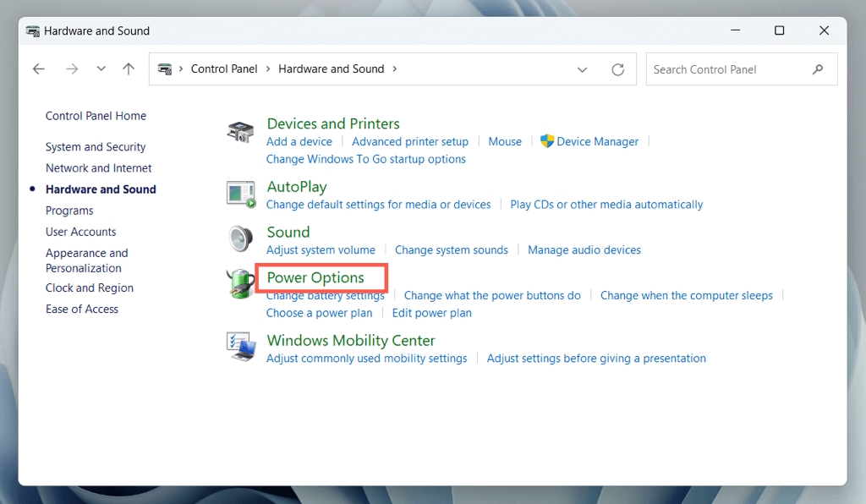The height and width of the screenshot is (504, 866).
Task: Click the search magnifier icon
Action: pyautogui.click(x=817, y=69)
